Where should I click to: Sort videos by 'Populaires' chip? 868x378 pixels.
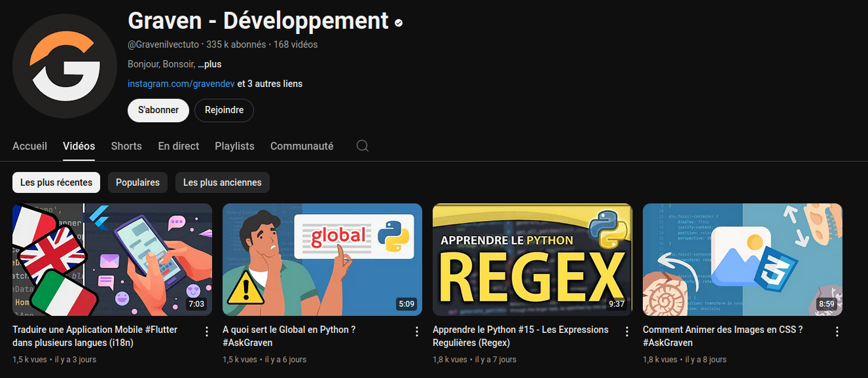coord(137,182)
